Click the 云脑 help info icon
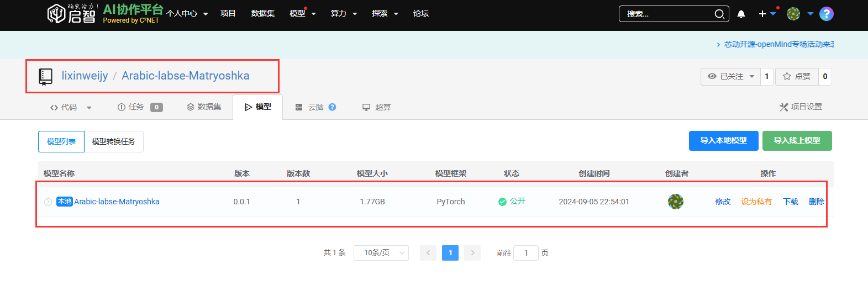868x296 pixels. [x=332, y=107]
